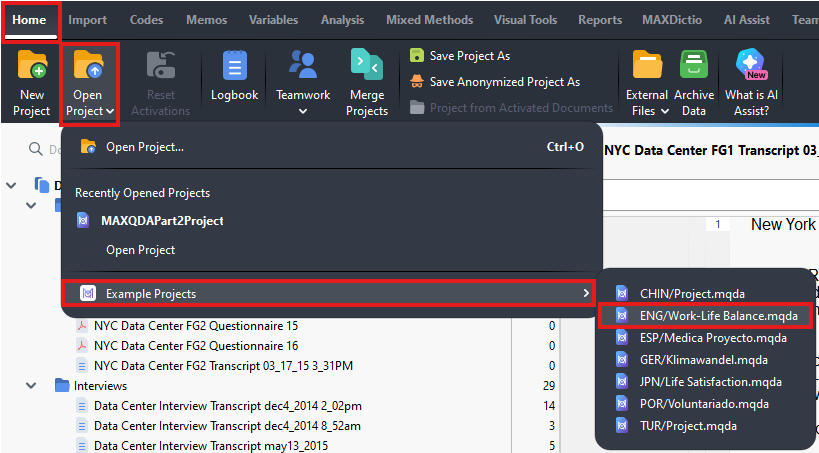Click Open Project under MAXQDAPart2Project

click(x=141, y=250)
